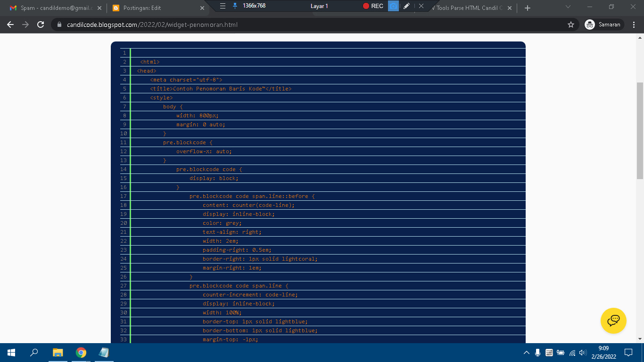The image size is (644, 362).
Task: Open Windows taskbar search
Action: click(x=34, y=353)
